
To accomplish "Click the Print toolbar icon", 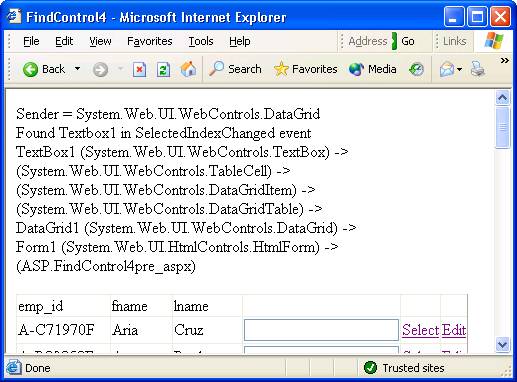I will coord(478,69).
